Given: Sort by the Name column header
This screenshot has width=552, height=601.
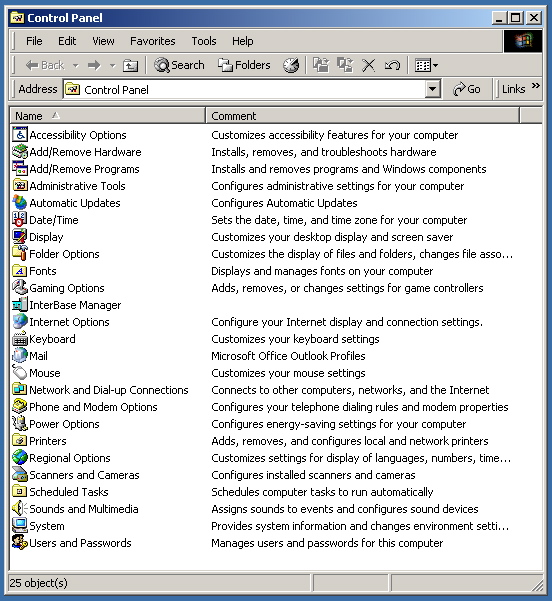Looking at the screenshot, I should pos(107,116).
